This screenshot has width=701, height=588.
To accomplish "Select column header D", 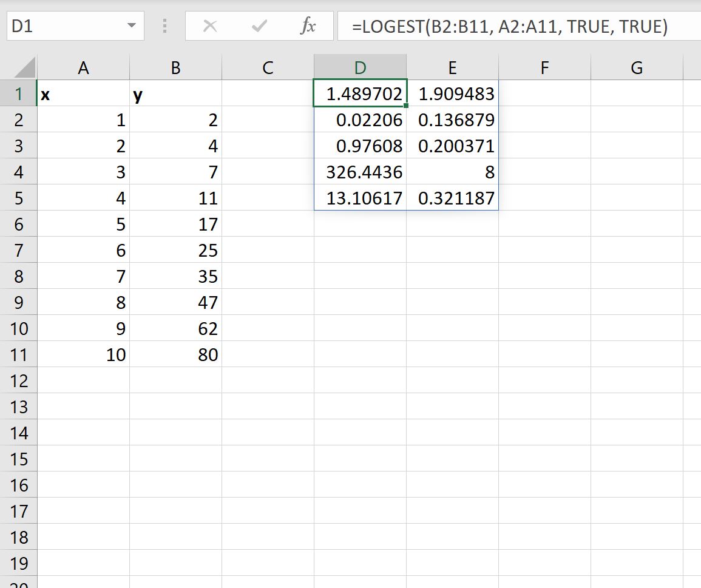I will (361, 67).
